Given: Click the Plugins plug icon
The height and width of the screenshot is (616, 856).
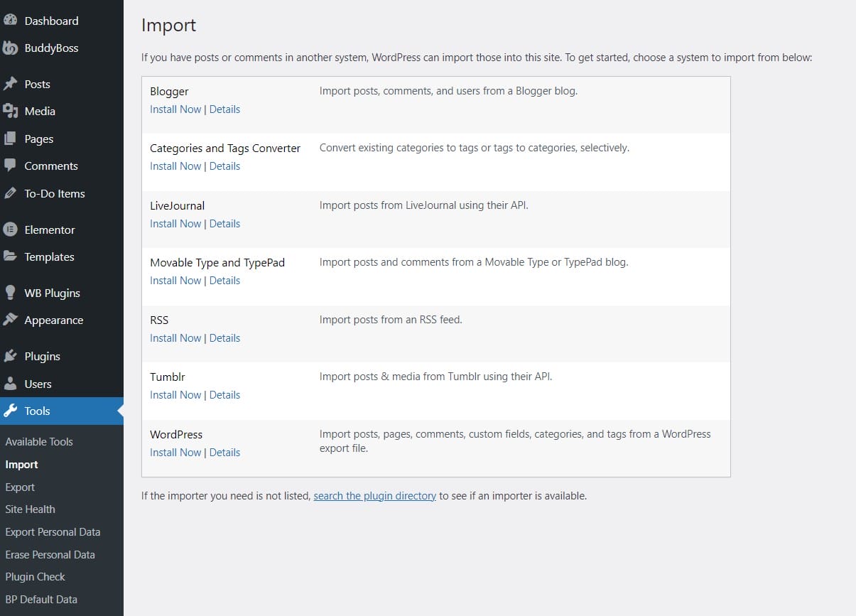Looking at the screenshot, I should click(x=10, y=356).
